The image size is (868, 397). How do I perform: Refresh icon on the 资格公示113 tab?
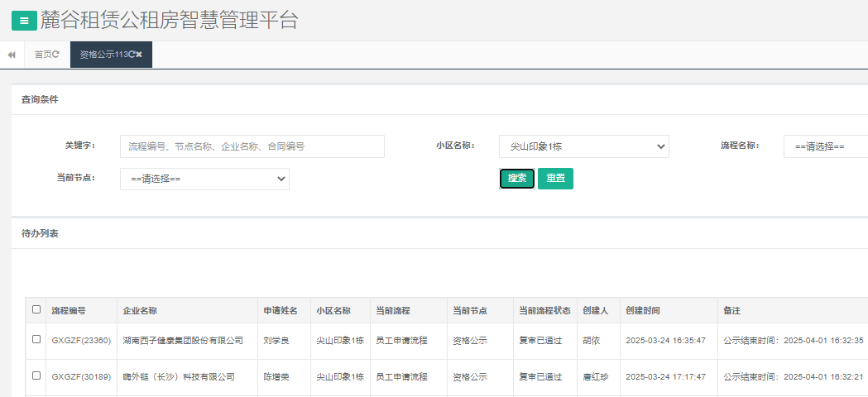[x=132, y=55]
